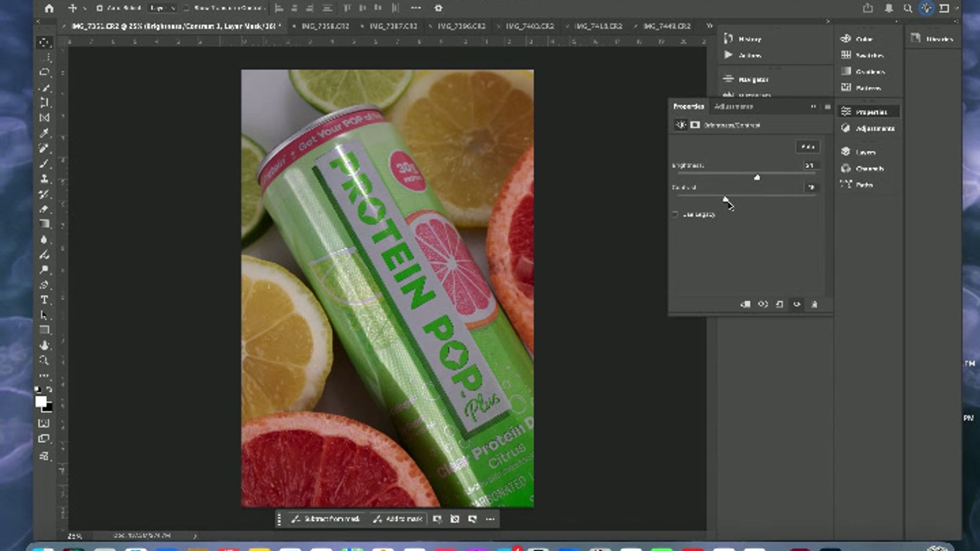Screen dimensions: 980x551
Task: Click the search icon at top right
Action: tap(907, 8)
